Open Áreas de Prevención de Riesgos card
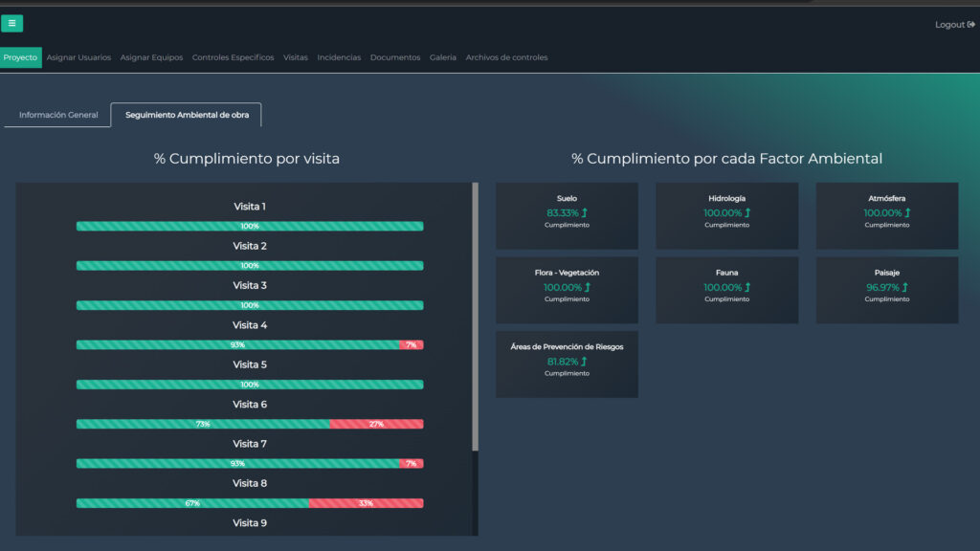Screen dimensions: 980x551 coord(567,364)
